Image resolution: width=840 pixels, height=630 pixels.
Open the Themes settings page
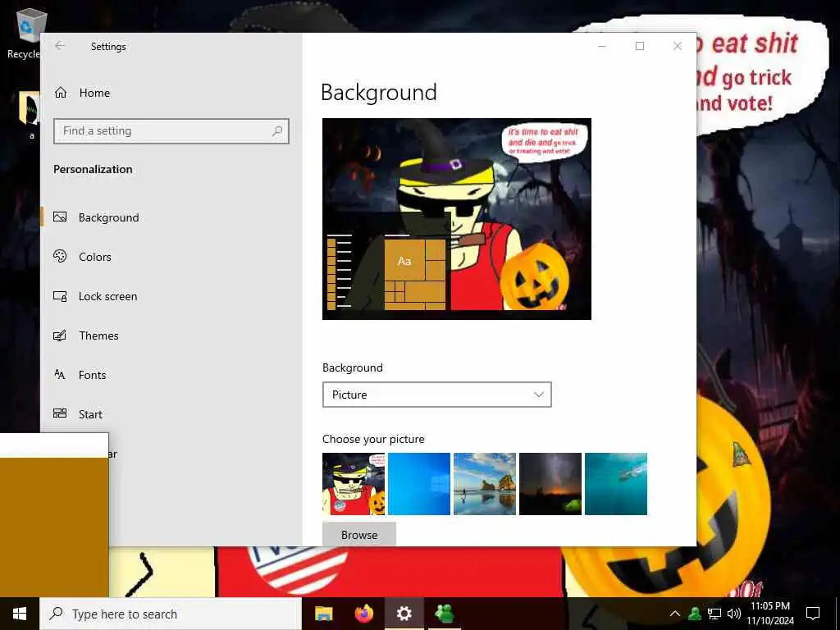coord(171,336)
